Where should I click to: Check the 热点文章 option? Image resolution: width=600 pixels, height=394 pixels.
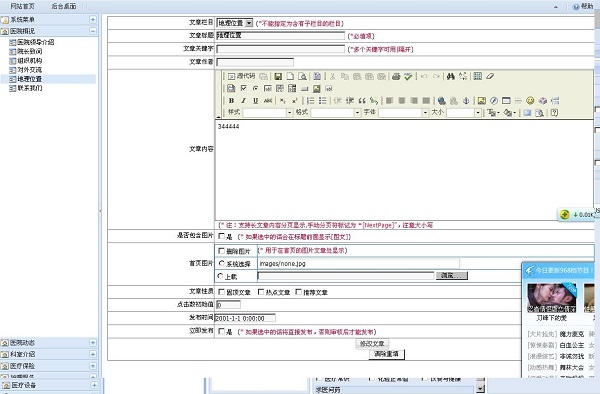pyautogui.click(x=261, y=292)
